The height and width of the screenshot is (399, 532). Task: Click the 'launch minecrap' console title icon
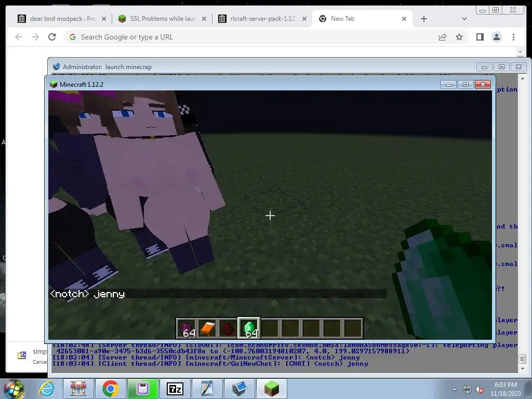pyautogui.click(x=57, y=66)
